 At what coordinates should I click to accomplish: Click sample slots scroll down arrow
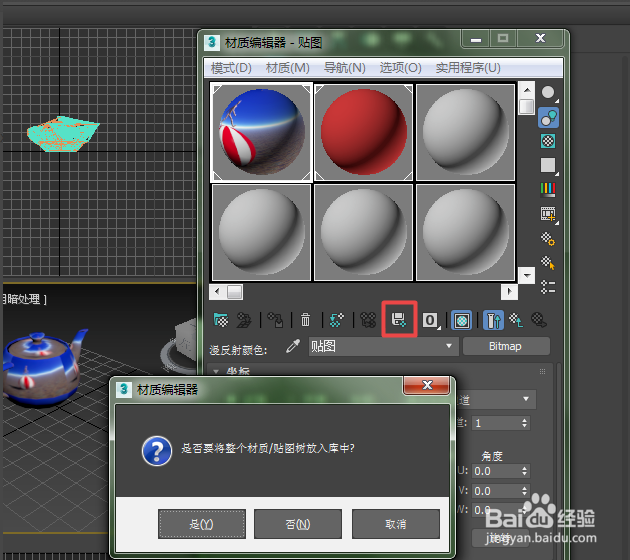[527, 276]
